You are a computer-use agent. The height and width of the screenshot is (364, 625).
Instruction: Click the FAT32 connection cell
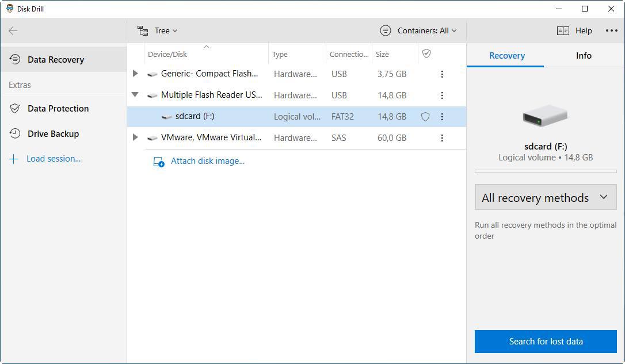pos(342,117)
